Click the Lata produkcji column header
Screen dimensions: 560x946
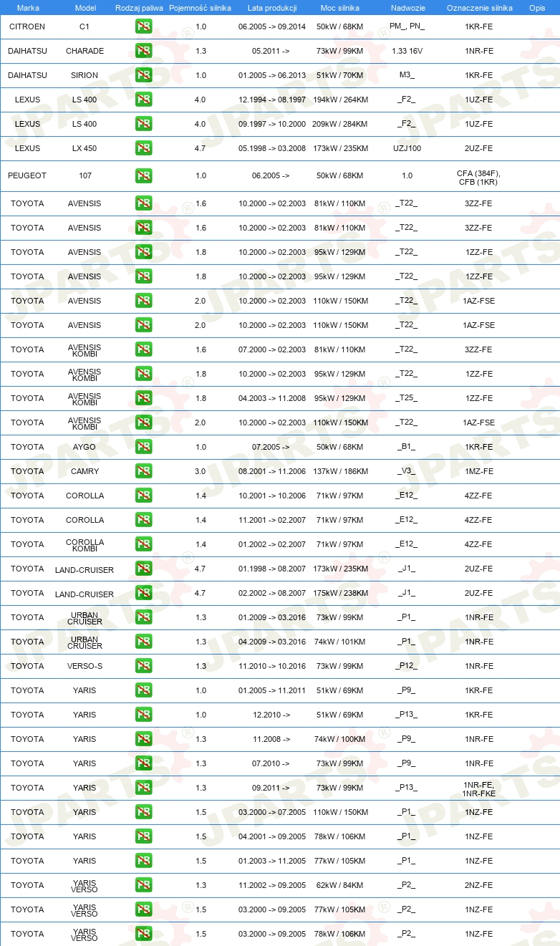272,7
